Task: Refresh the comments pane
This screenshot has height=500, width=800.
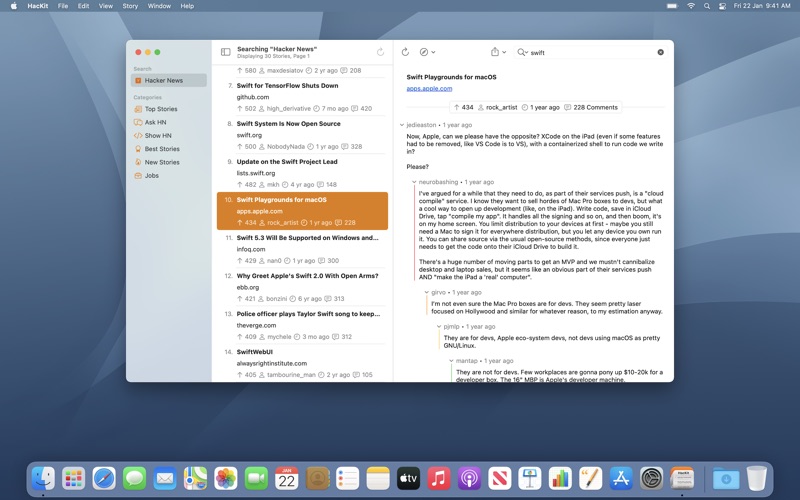Action: [x=405, y=52]
